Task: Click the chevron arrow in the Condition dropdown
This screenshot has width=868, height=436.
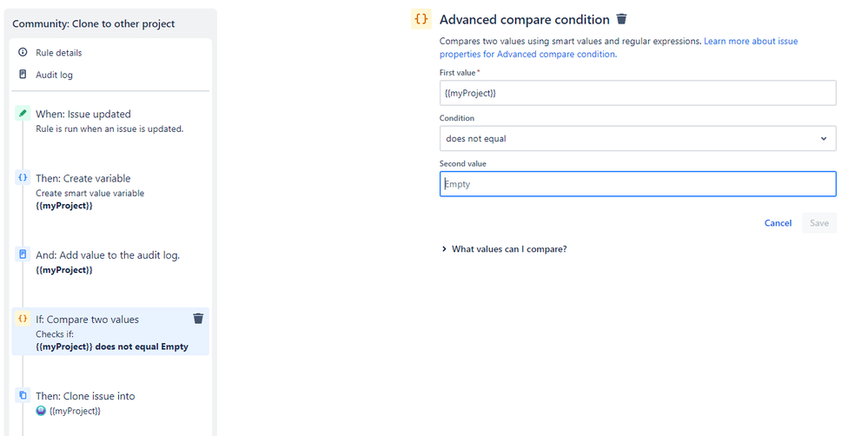Action: tap(824, 138)
